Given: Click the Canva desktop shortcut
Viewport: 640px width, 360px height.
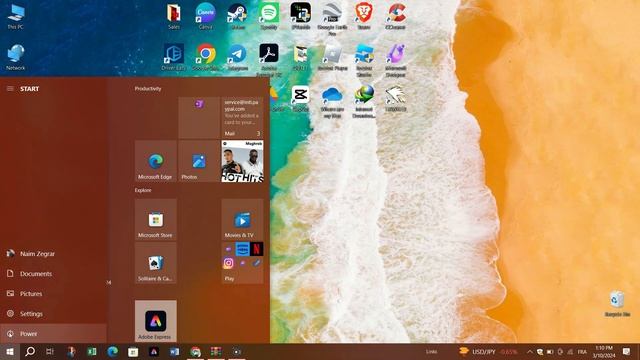Looking at the screenshot, I should click(205, 16).
